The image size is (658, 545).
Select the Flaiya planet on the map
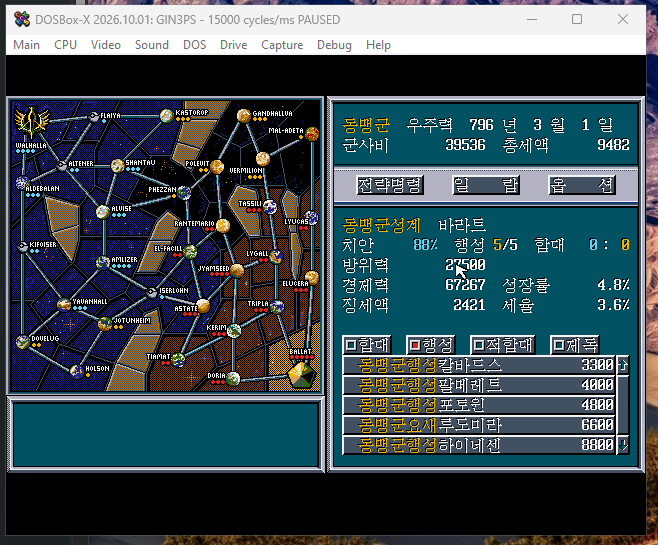[x=94, y=116]
